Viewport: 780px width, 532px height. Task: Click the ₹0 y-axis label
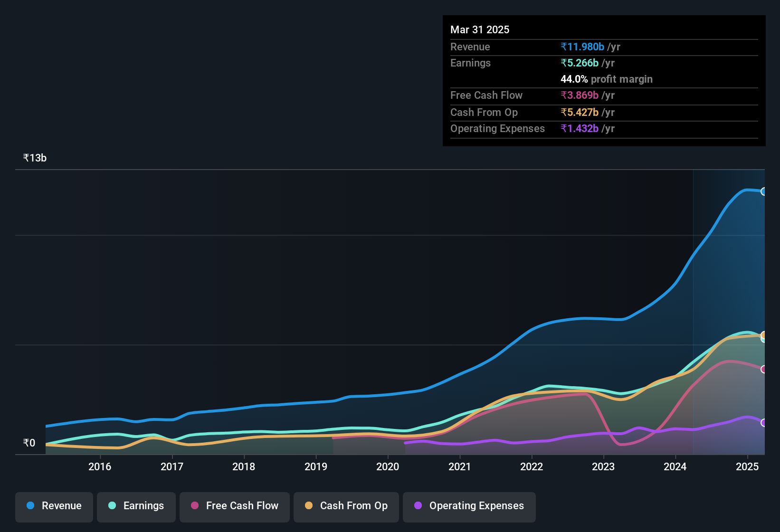[x=29, y=443]
